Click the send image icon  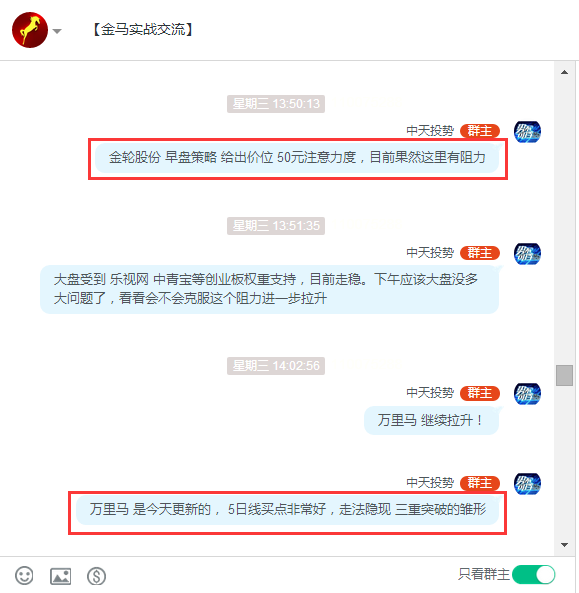click(x=61, y=576)
